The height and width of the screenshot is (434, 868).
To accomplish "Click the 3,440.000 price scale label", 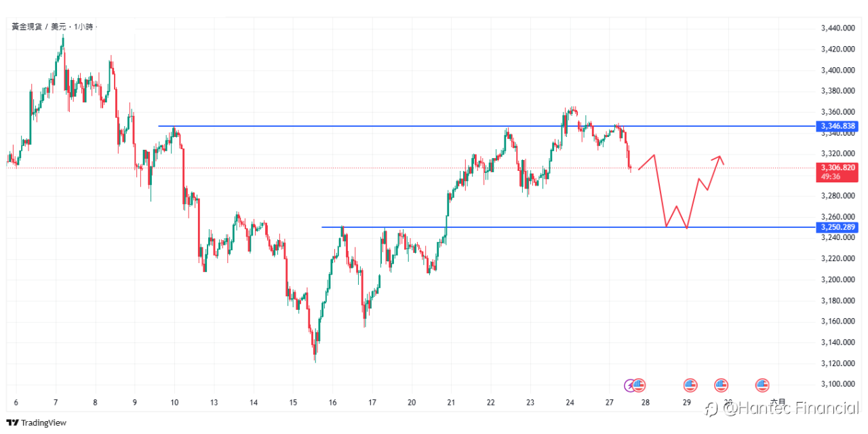I will pos(838,28).
